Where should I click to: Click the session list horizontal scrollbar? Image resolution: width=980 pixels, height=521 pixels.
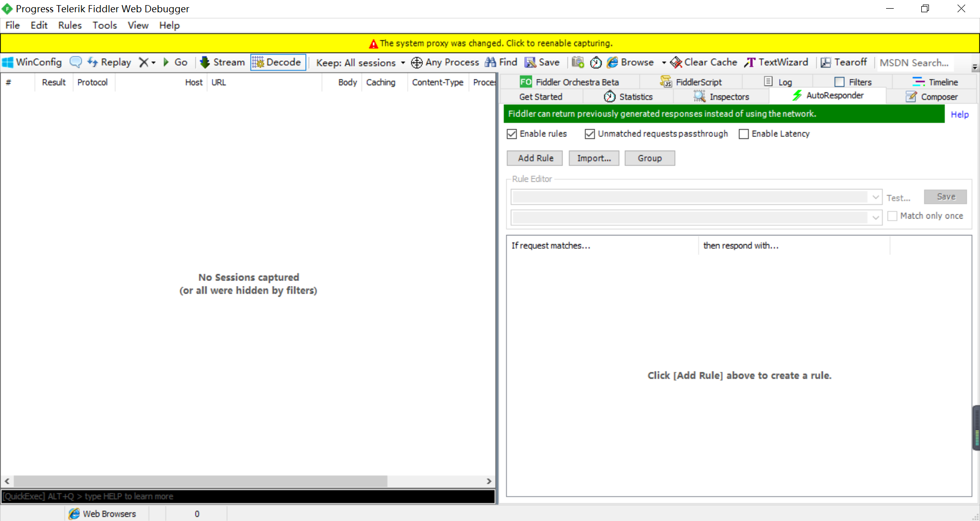201,481
